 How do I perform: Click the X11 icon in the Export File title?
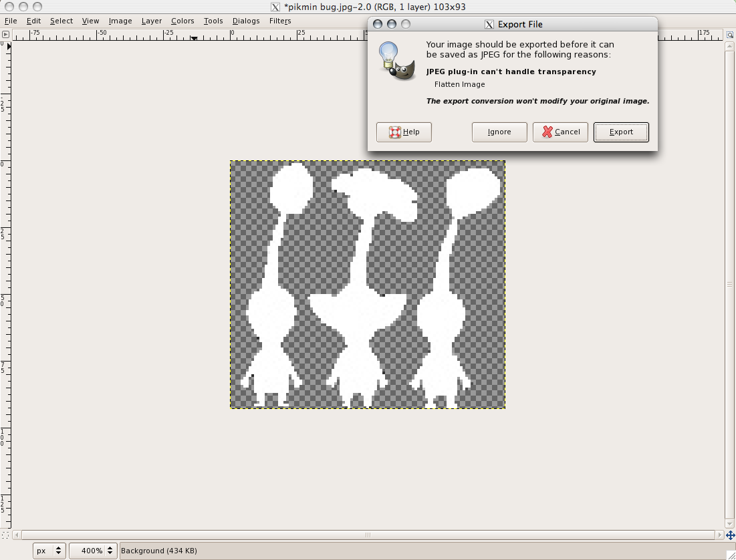(489, 25)
